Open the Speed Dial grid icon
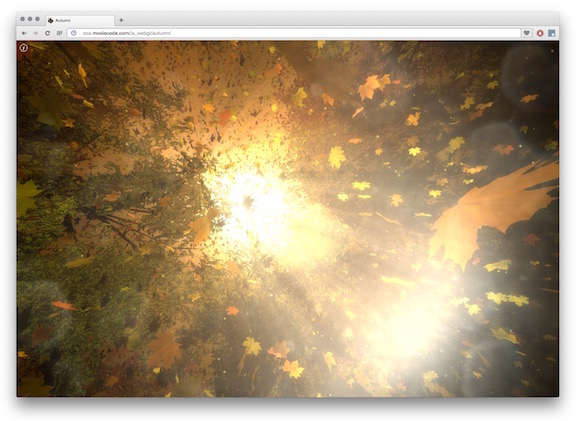This screenshot has width=580, height=421. [59, 33]
